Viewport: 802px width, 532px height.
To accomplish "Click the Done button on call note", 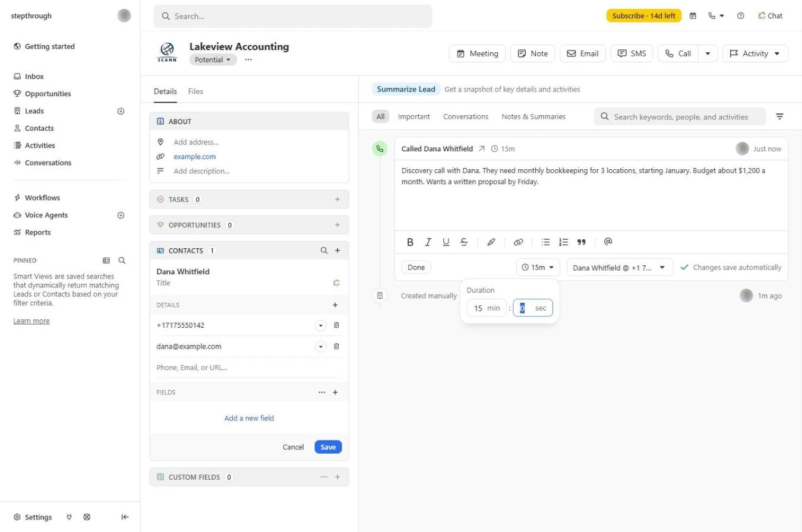I will (416, 267).
